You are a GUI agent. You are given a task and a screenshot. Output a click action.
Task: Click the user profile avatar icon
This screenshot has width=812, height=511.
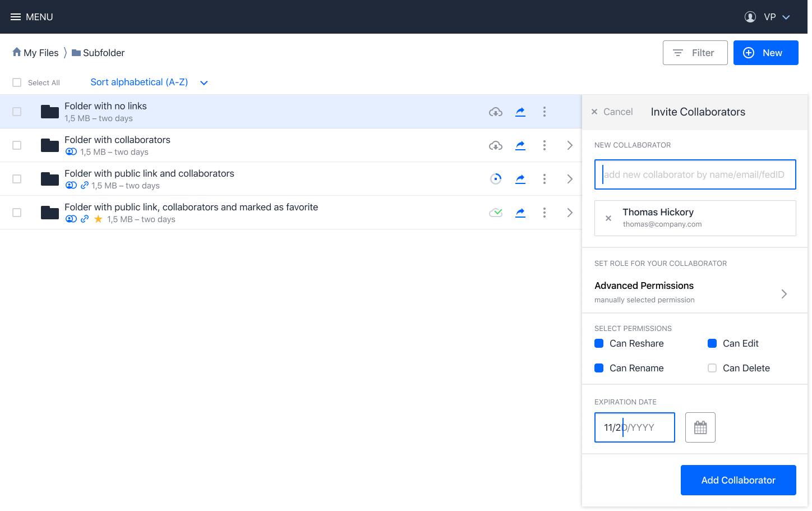750,17
